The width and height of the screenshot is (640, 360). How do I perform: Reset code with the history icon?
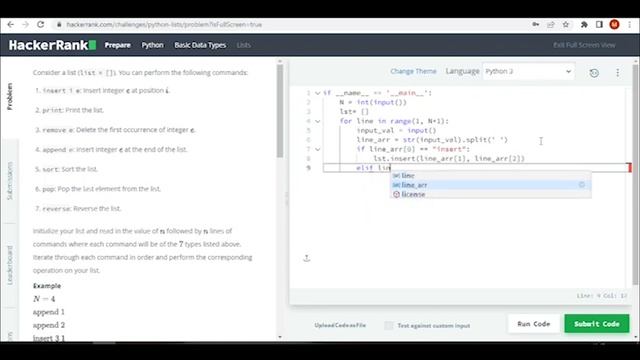pyautogui.click(x=594, y=73)
